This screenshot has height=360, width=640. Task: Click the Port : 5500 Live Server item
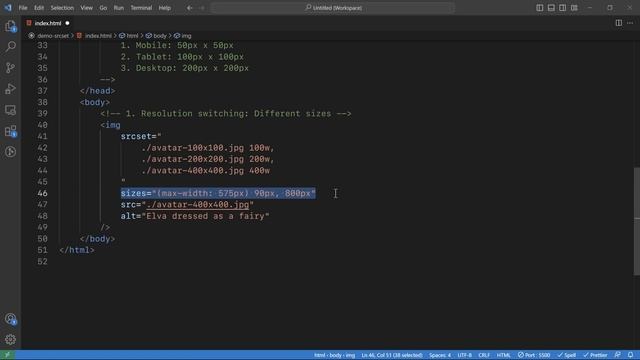click(x=534, y=355)
